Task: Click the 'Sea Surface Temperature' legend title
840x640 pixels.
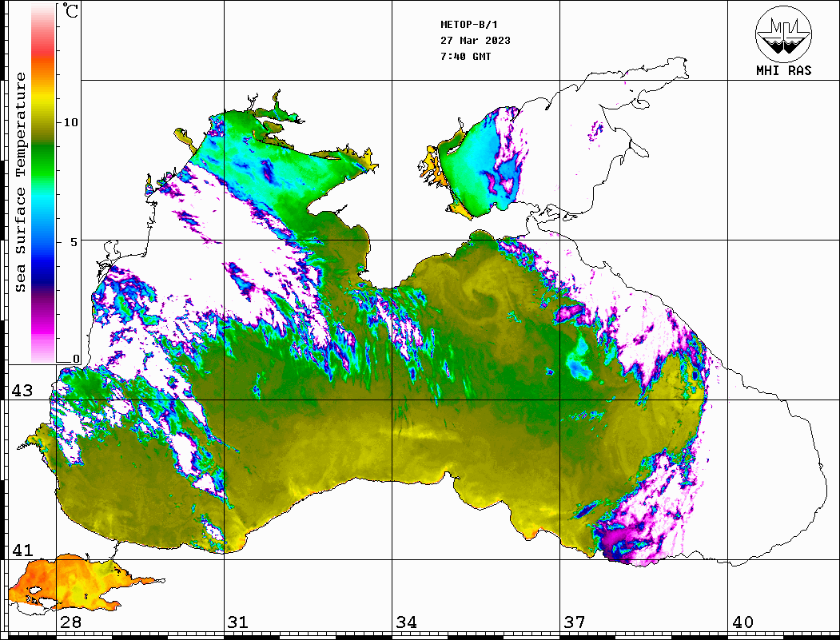Action: (x=20, y=182)
